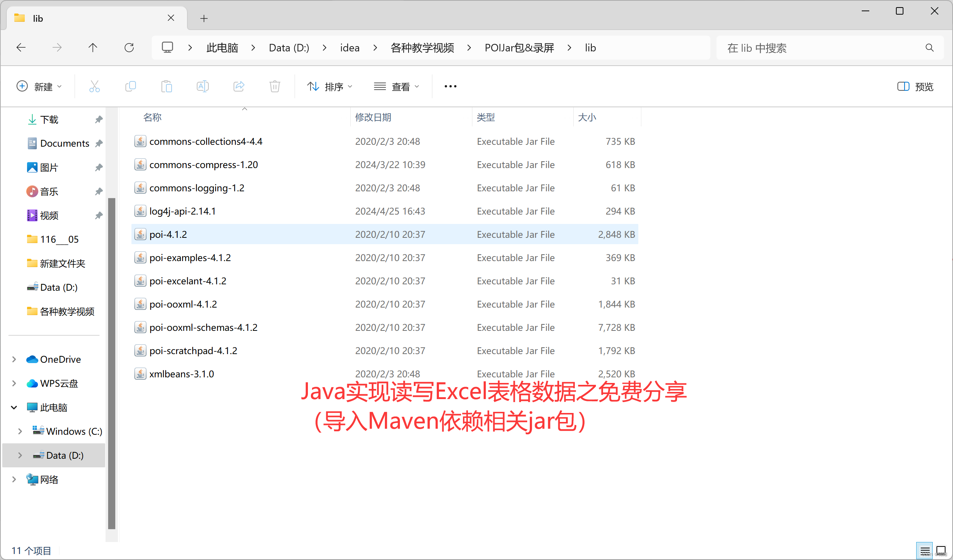This screenshot has height=560, width=953.
Task: Click the Delete icon in the toolbar
Action: [274, 86]
